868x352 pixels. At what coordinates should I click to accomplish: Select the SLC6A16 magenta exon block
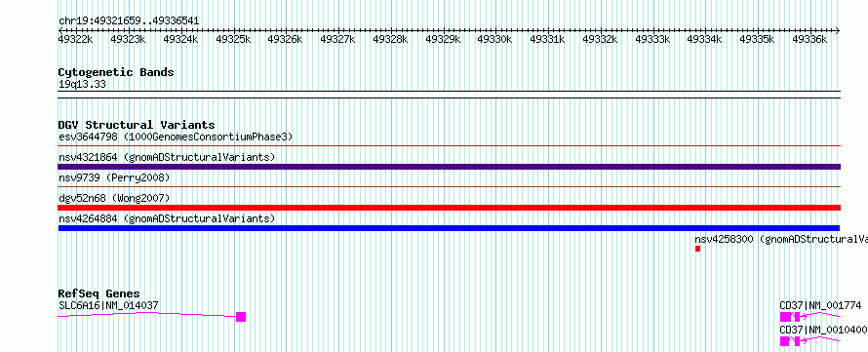(x=241, y=317)
